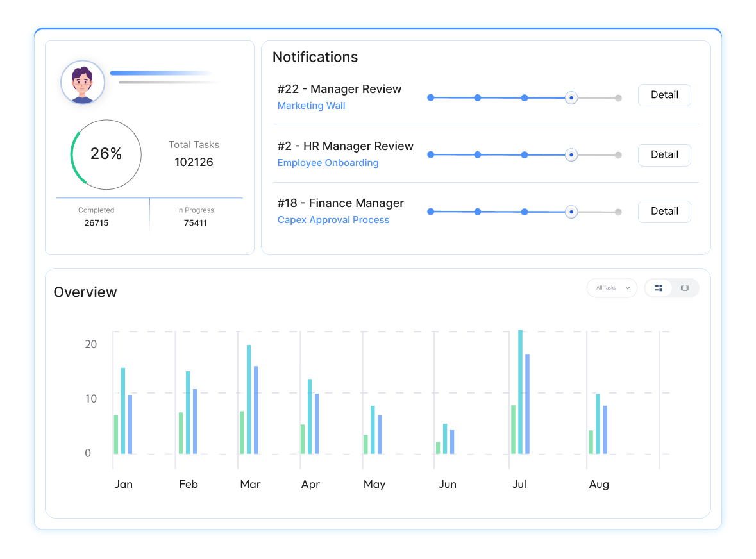Click the Mar label on chart axis

[250, 484]
